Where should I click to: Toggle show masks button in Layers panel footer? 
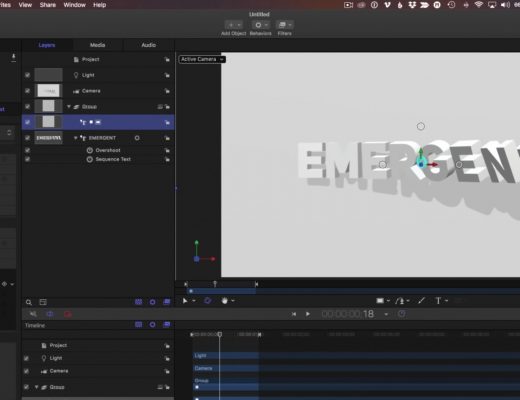click(138, 302)
